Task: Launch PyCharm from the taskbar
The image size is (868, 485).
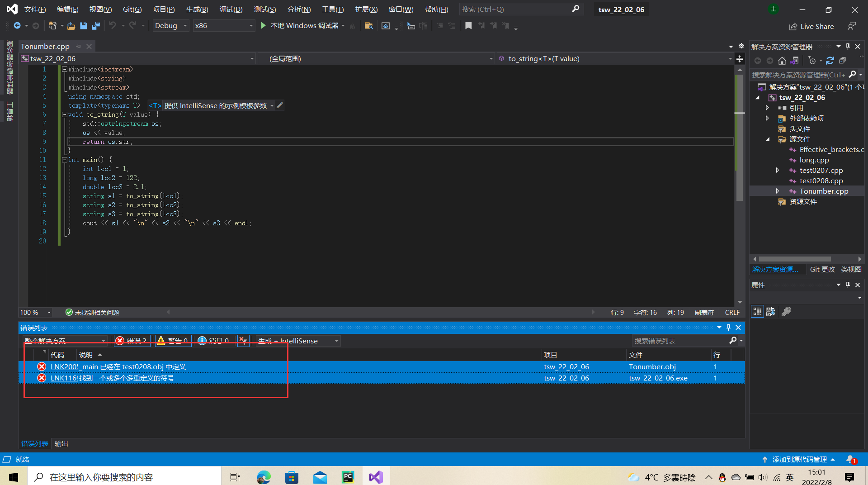Action: (x=348, y=477)
